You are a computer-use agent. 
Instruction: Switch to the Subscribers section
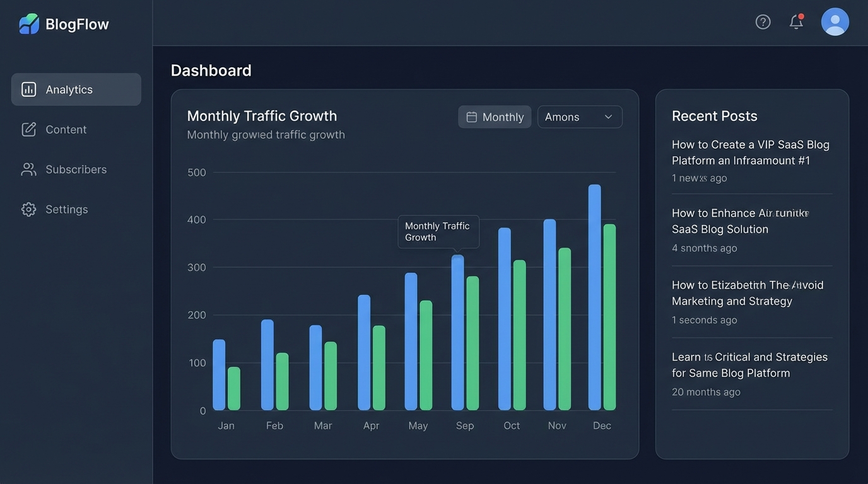[76, 169]
